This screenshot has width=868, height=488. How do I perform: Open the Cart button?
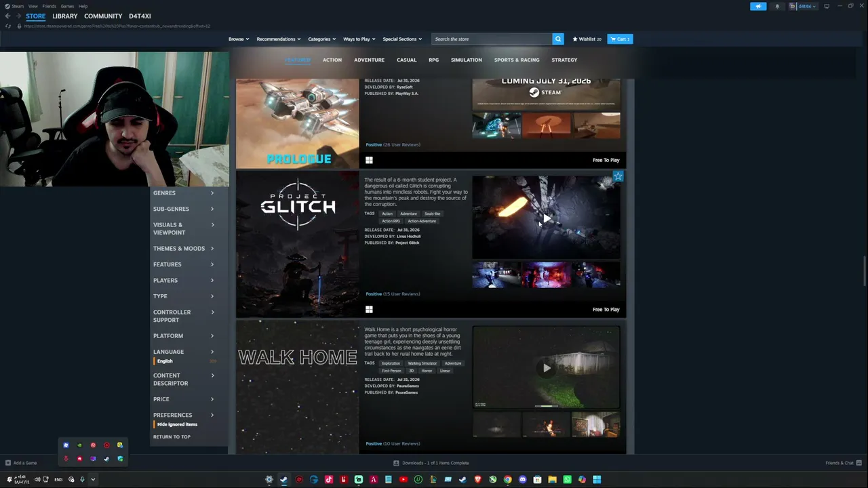click(x=620, y=39)
